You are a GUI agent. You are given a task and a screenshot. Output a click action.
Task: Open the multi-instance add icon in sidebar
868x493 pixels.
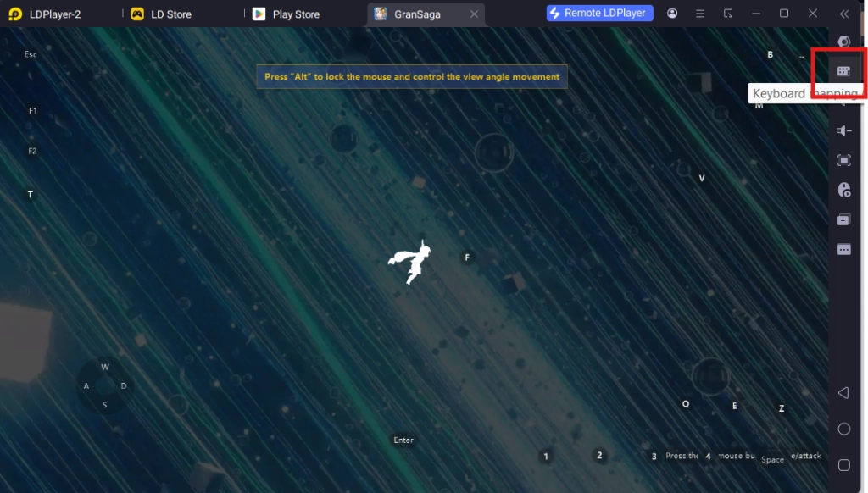click(x=843, y=219)
